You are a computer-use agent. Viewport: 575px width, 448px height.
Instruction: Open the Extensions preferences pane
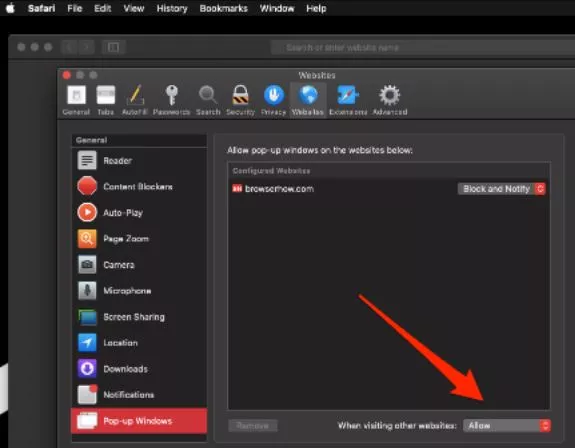(348, 100)
